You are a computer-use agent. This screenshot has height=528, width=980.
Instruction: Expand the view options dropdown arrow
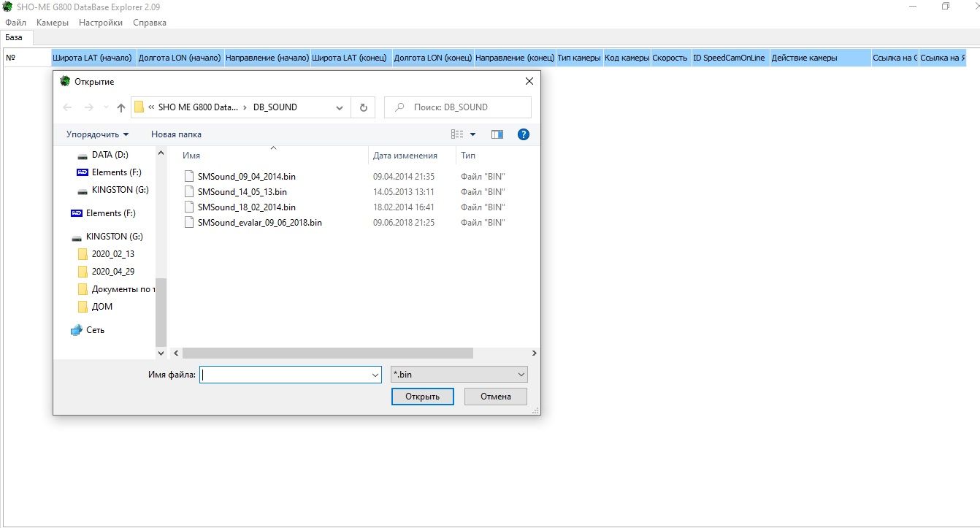point(472,134)
